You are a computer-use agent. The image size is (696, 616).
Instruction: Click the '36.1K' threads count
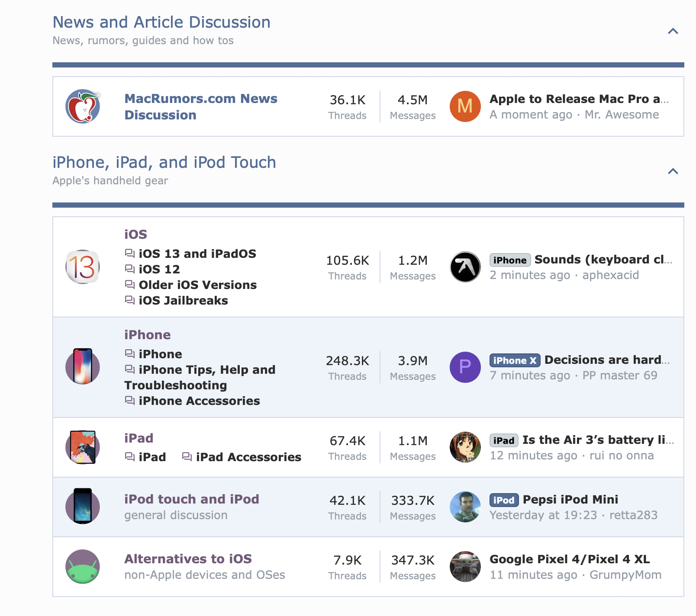[348, 100]
